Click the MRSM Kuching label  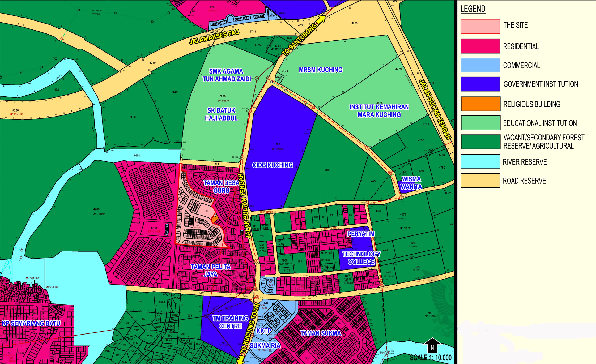click(321, 70)
